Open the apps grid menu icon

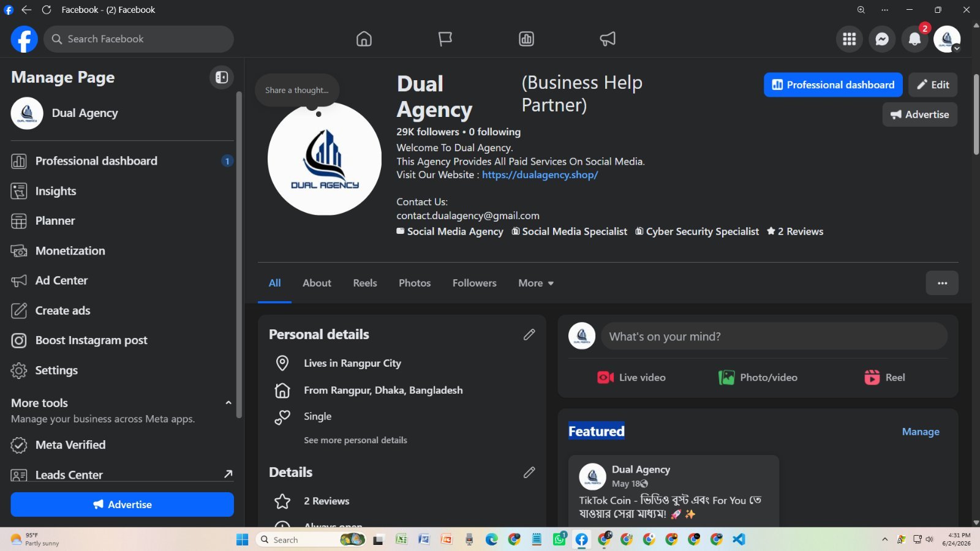point(849,39)
